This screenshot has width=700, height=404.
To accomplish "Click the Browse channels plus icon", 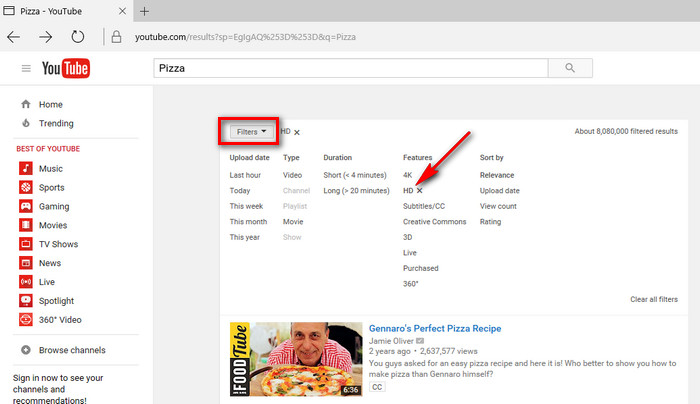I will pos(26,350).
